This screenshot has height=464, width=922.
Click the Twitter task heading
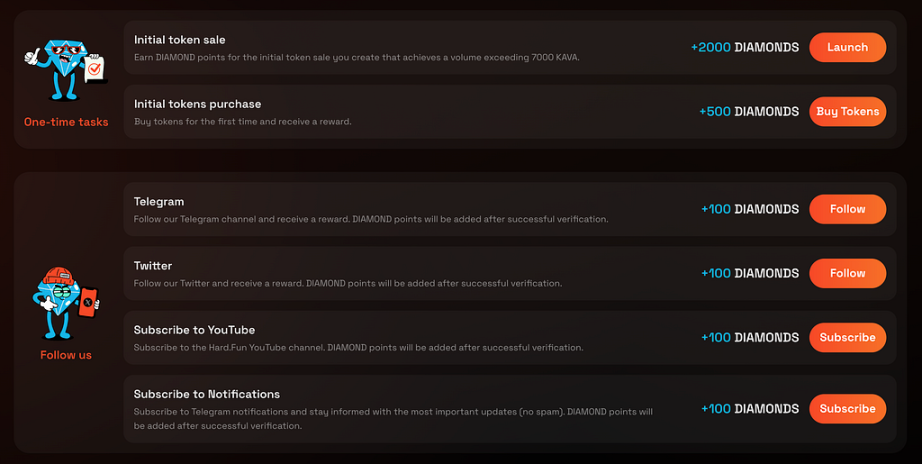click(153, 265)
